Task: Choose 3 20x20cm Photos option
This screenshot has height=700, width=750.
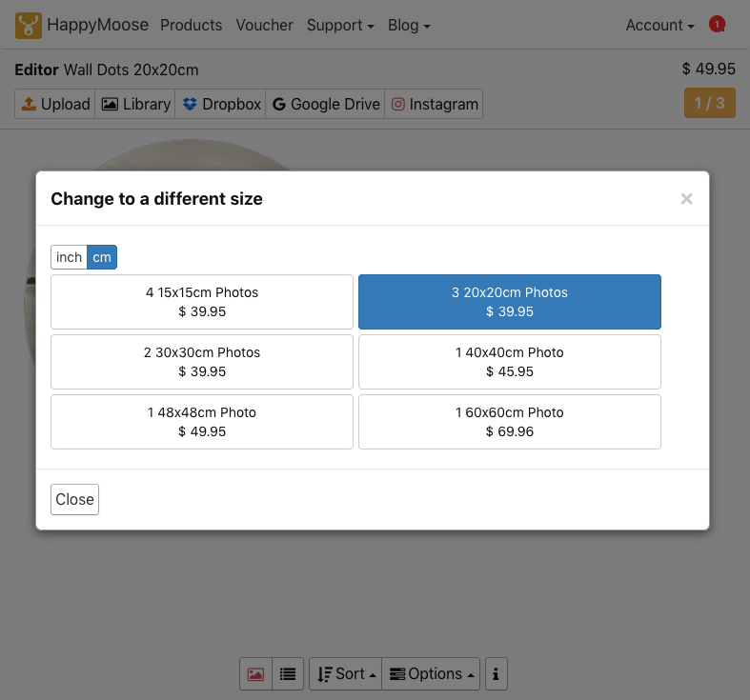Action: click(x=510, y=302)
